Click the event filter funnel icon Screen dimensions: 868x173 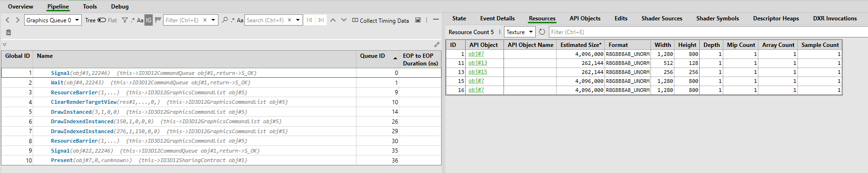(125, 20)
